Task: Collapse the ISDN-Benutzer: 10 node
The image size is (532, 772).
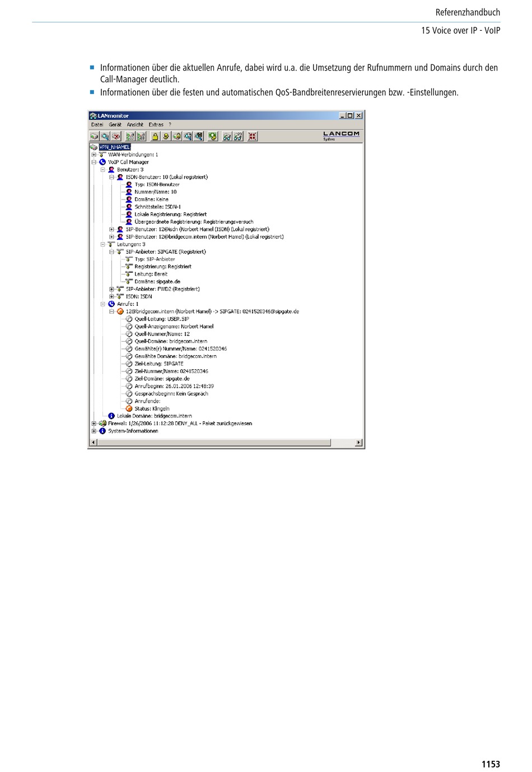Action: coord(111,177)
